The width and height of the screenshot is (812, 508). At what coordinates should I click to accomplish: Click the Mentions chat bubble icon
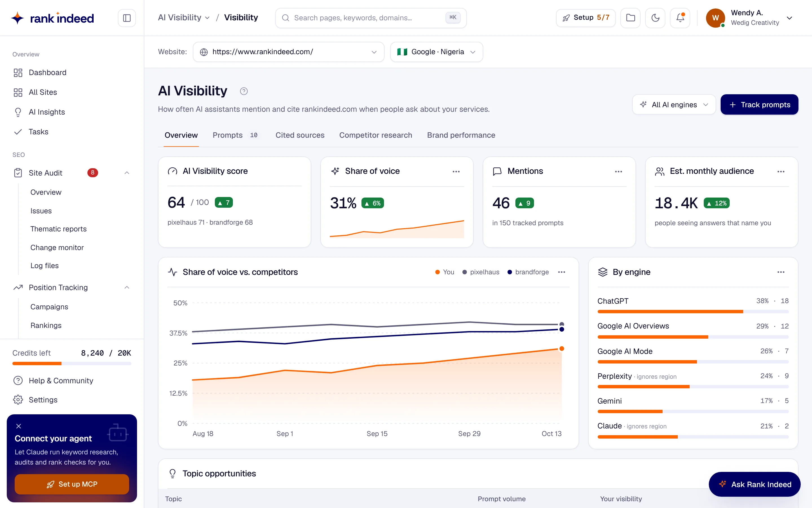[x=497, y=171]
